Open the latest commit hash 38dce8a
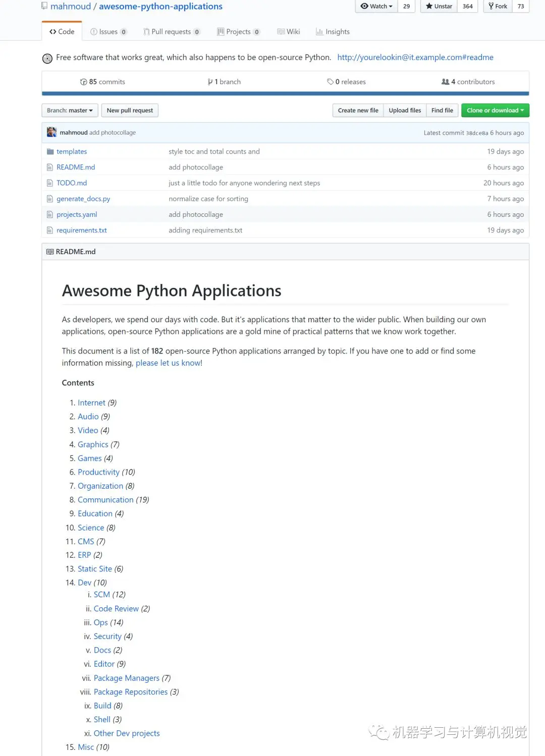The width and height of the screenshot is (545, 756). pyautogui.click(x=477, y=133)
